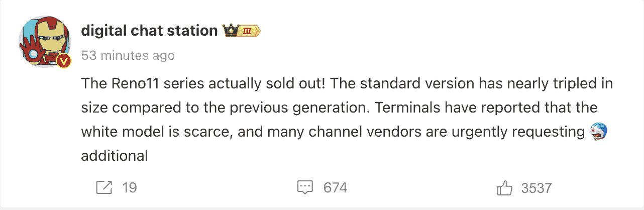
Task: Click the repost count 19
Action: 130,188
